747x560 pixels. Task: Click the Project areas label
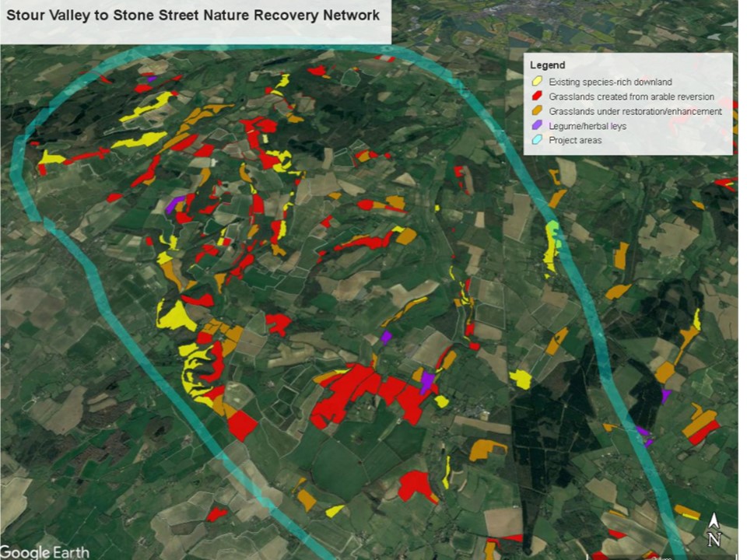coord(575,141)
